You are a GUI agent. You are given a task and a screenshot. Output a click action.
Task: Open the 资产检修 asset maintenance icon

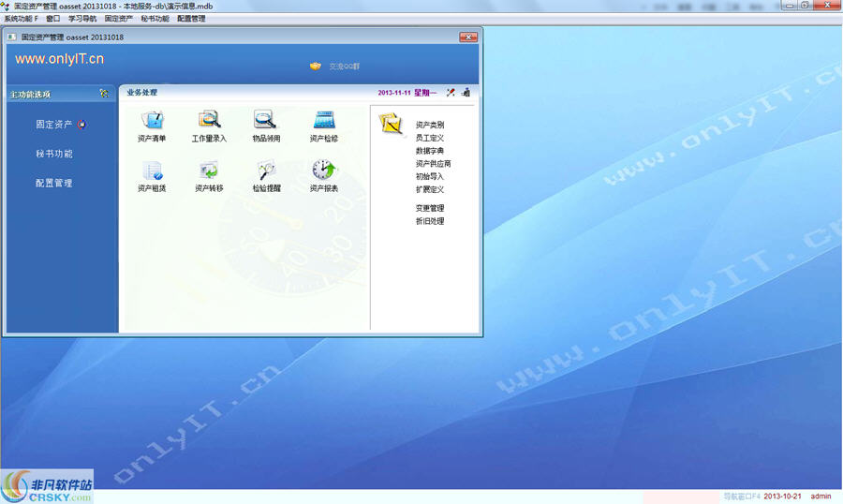click(324, 120)
